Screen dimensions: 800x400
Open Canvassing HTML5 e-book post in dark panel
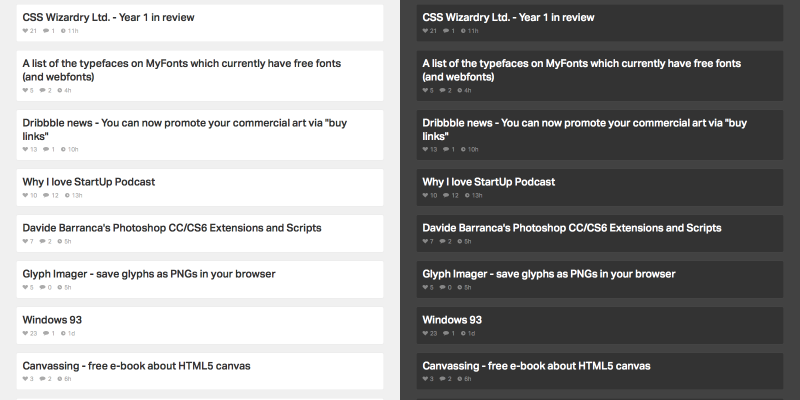coord(536,366)
